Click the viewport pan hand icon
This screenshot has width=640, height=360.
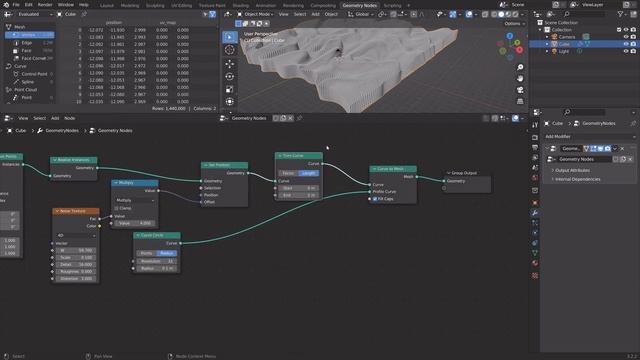(520, 78)
